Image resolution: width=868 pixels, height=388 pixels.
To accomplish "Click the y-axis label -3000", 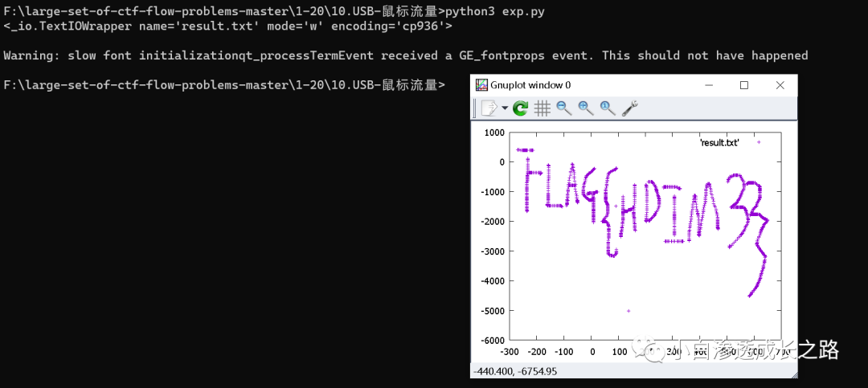I will (x=492, y=251).
